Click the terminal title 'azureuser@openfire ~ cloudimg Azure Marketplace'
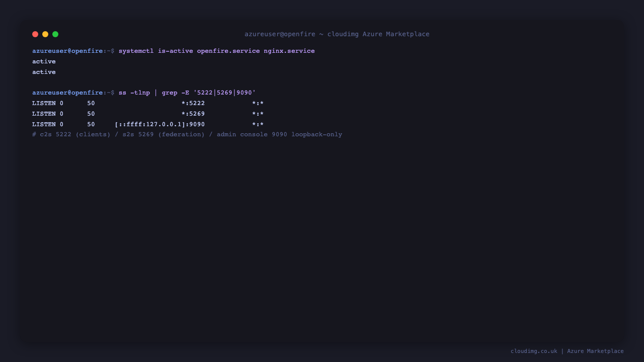 (x=337, y=34)
